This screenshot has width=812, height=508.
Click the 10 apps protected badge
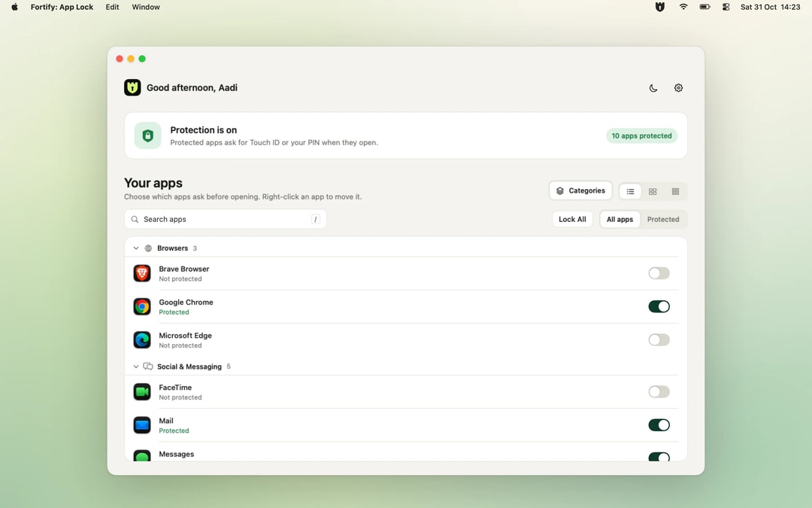pyautogui.click(x=641, y=135)
